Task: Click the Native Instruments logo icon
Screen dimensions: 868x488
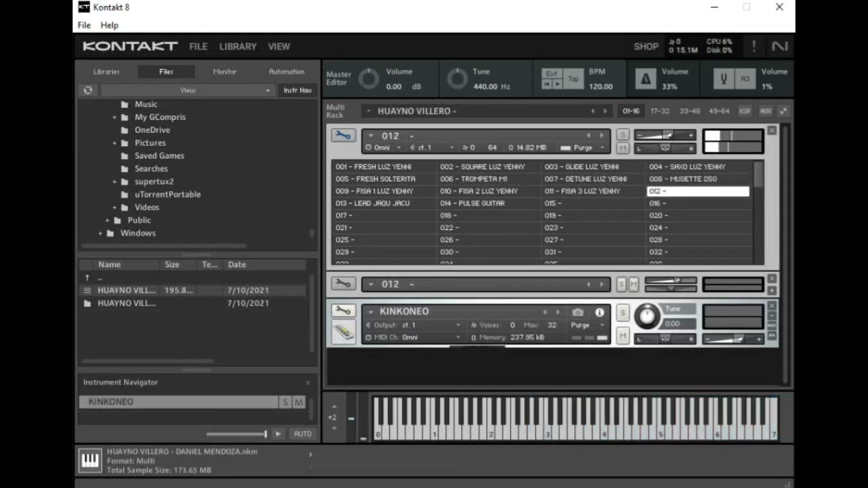Action: click(780, 46)
